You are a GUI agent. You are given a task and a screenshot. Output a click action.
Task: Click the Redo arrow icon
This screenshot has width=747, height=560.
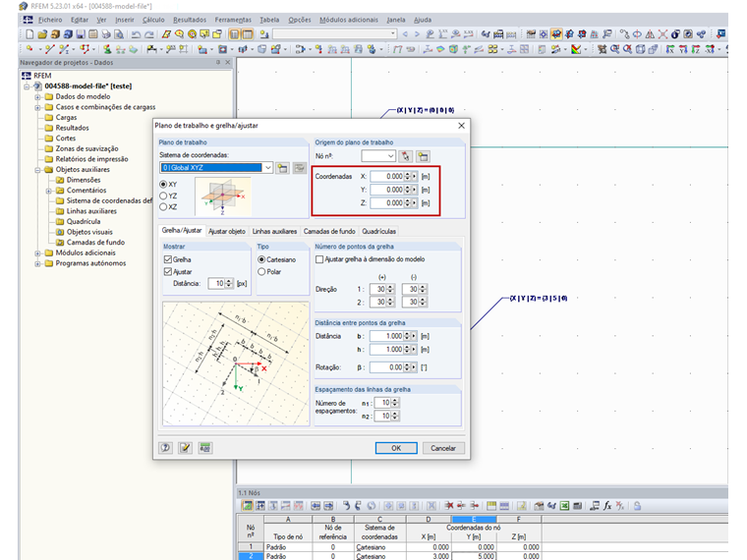click(x=149, y=34)
